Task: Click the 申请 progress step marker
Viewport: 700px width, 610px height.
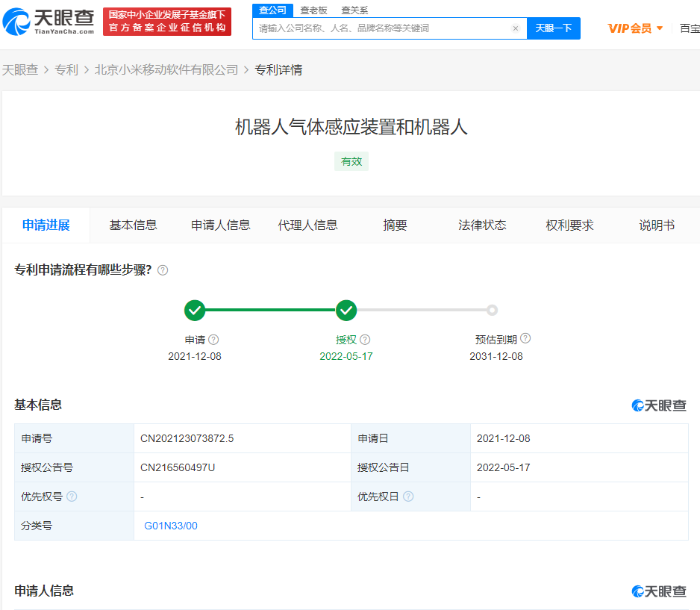Action: click(x=195, y=310)
